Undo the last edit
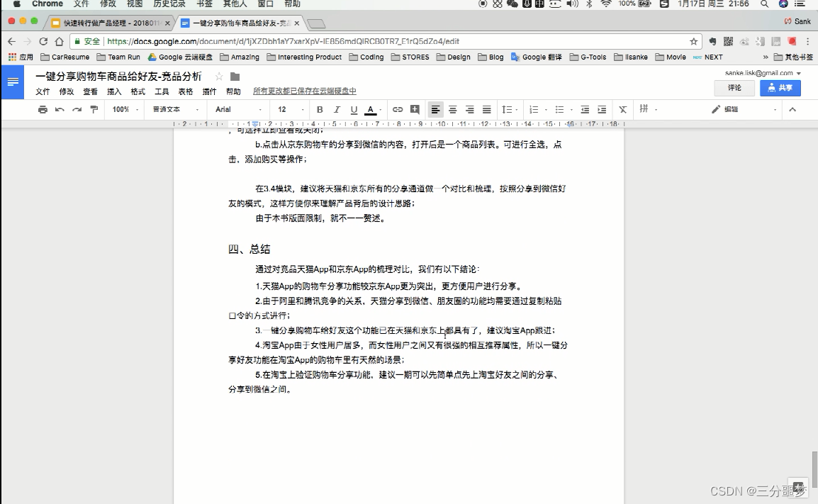The height and width of the screenshot is (504, 818). 60,110
